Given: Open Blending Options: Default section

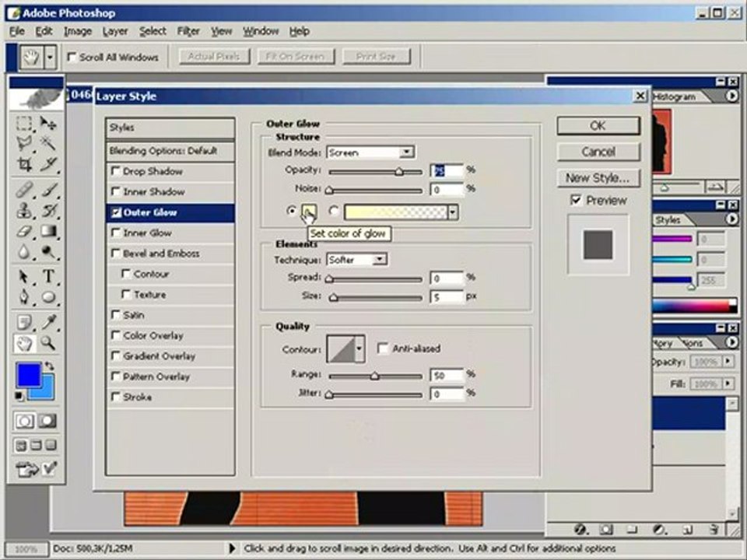Looking at the screenshot, I should tap(170, 151).
